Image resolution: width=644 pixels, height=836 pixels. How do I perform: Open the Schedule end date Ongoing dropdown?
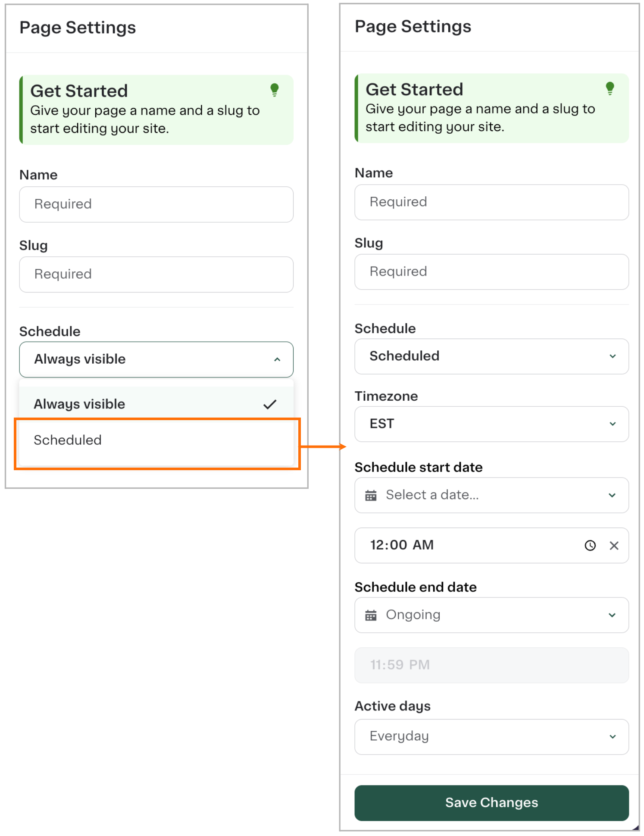pos(491,615)
